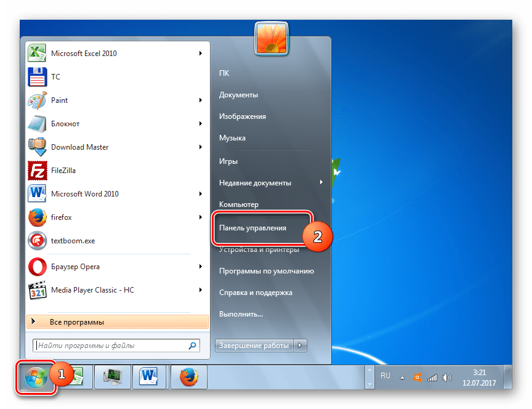Image resolution: width=532 pixels, height=409 pixels.
Task: Open Microsoft Excel 2010 from the Start menu
Action: pyautogui.click(x=83, y=54)
